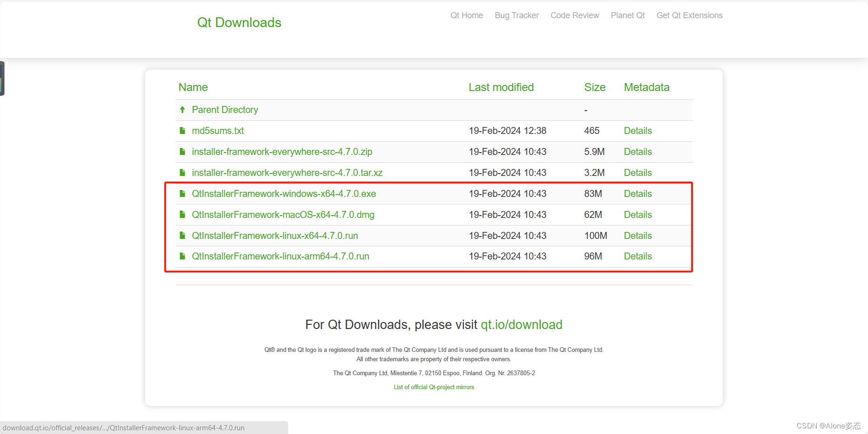Click the Metadata column header
868x434 pixels.
click(x=647, y=87)
